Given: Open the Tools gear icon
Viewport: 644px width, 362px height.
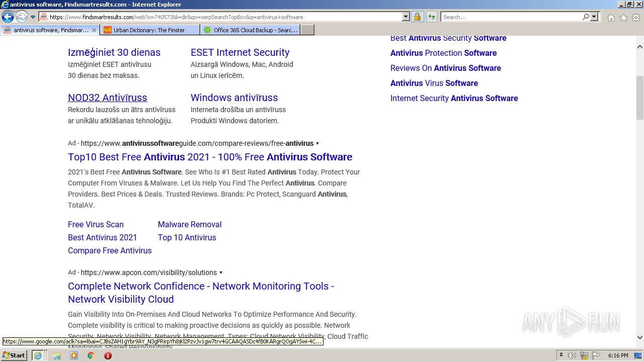Looking at the screenshot, I should 636,18.
